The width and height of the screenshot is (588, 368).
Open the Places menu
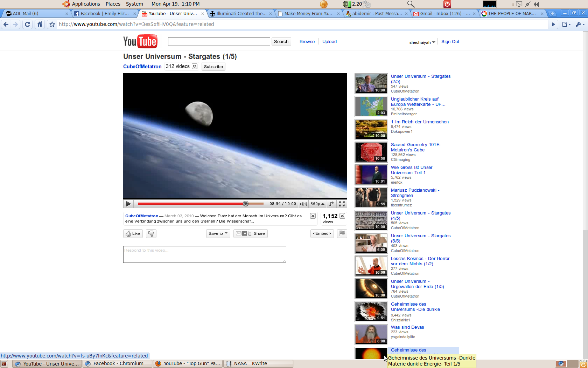pyautogui.click(x=113, y=4)
